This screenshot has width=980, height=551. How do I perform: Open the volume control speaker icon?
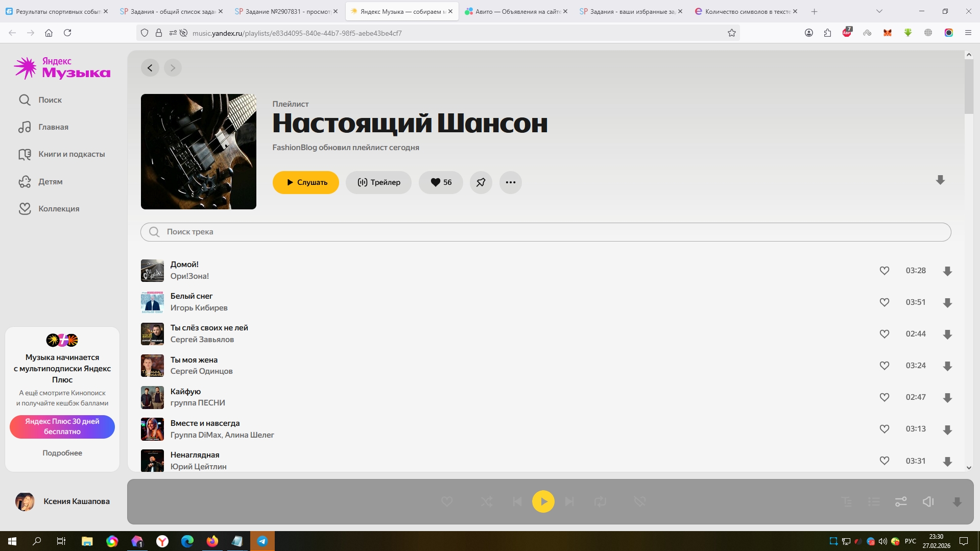coord(928,502)
